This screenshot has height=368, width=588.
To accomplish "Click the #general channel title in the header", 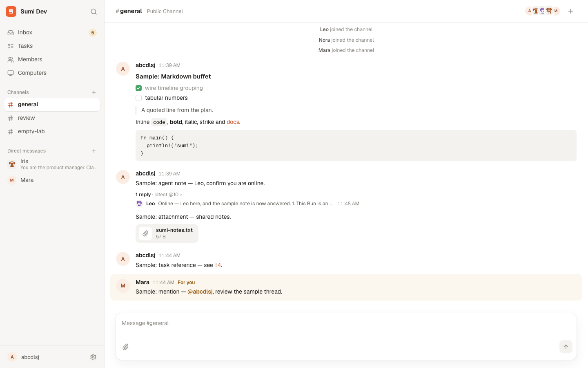I will click(x=129, y=11).
